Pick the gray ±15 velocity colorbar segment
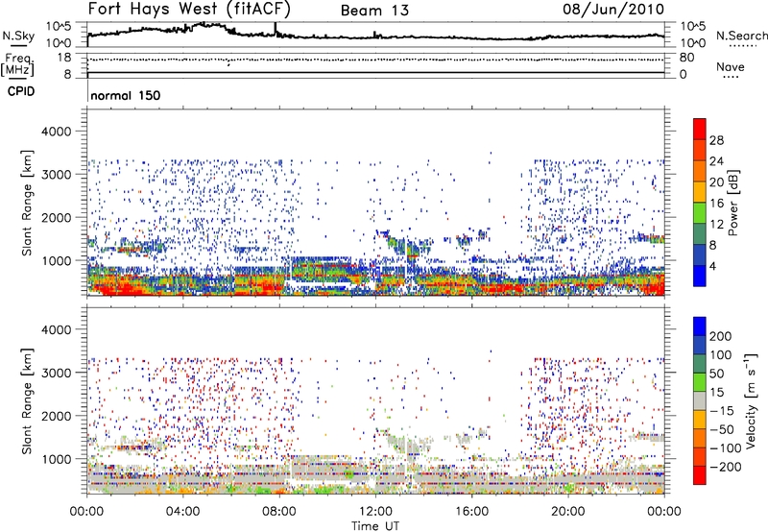 [700, 400]
